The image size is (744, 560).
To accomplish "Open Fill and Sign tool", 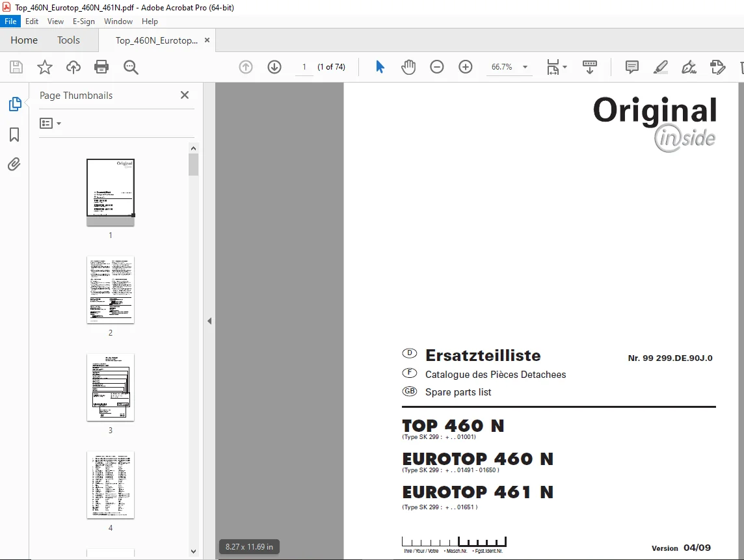I will (689, 67).
